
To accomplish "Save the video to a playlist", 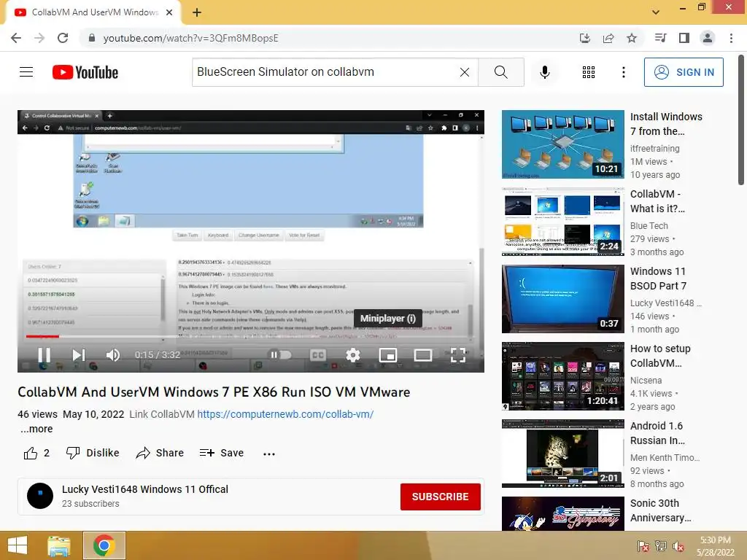I will 222,453.
